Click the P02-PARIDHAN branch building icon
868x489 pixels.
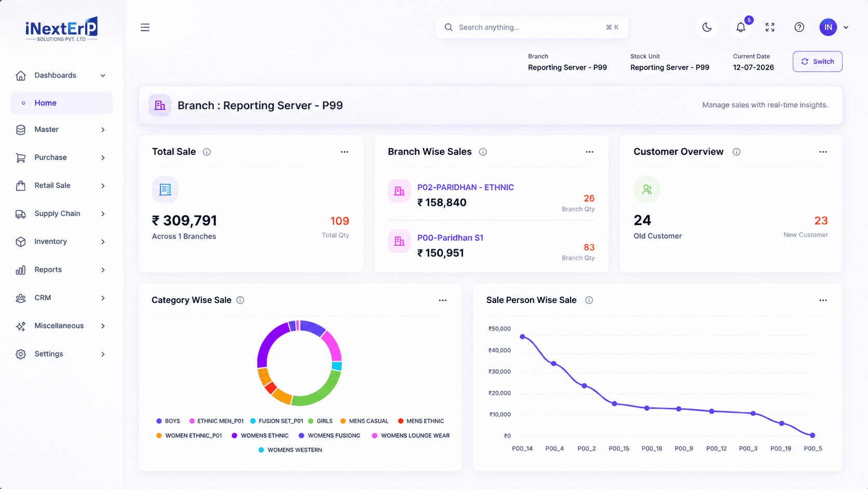[x=399, y=191]
